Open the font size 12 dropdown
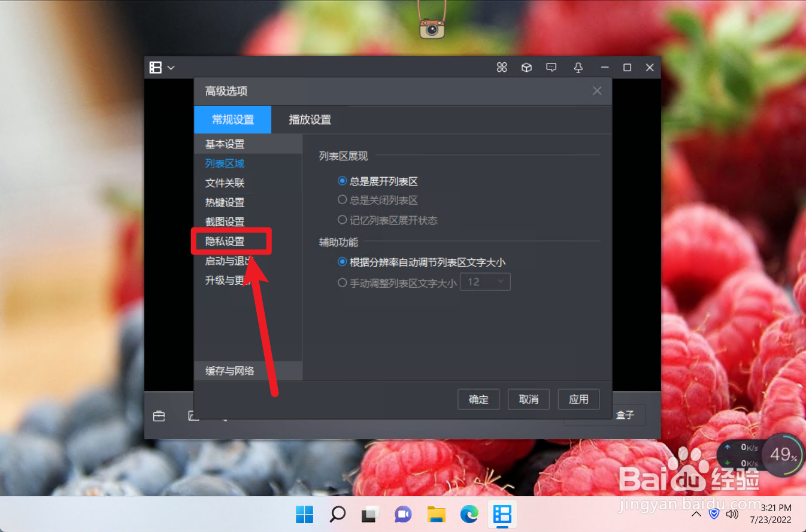806x532 pixels. pyautogui.click(x=485, y=282)
